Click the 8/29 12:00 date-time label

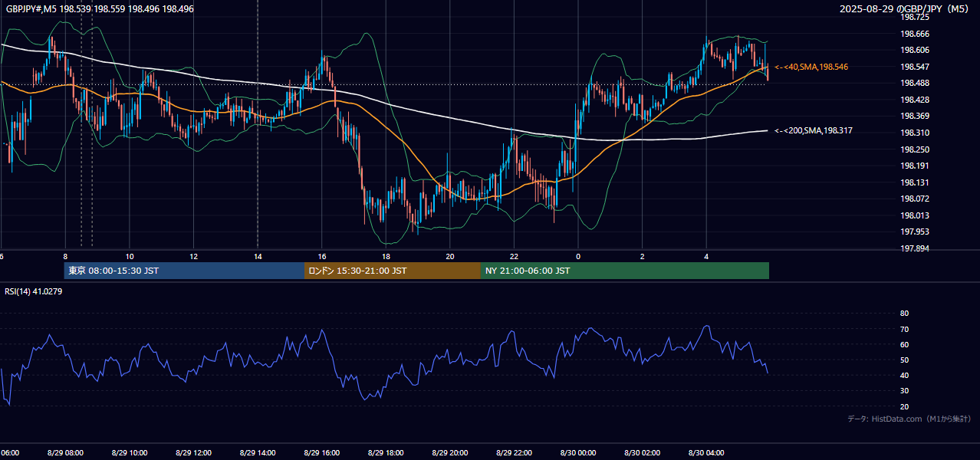(x=193, y=453)
